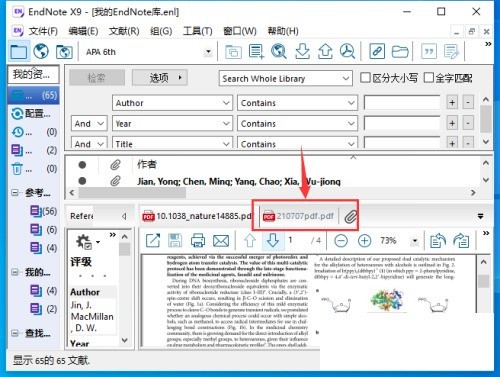Rotate PDF clockwise icon
The image size is (500, 377).
click(x=461, y=240)
